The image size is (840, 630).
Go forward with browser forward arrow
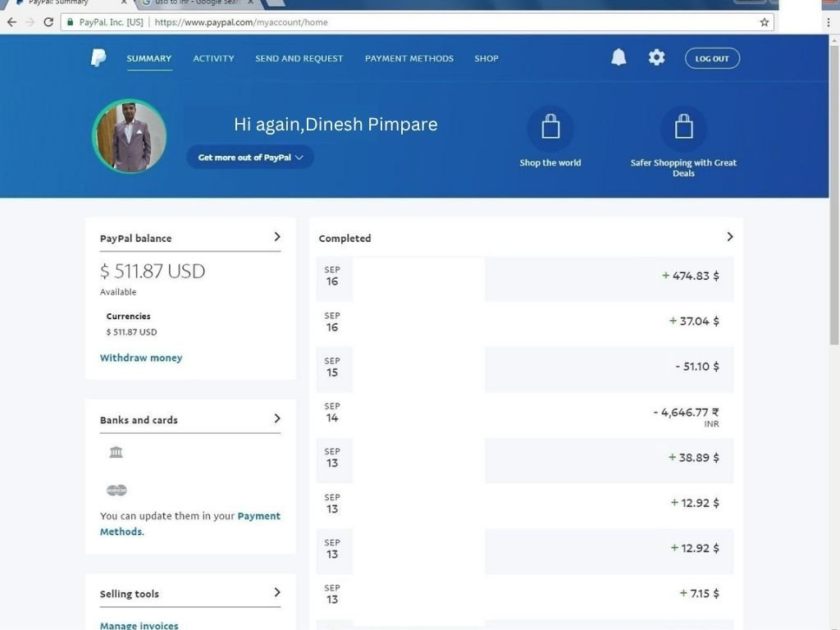coord(30,22)
